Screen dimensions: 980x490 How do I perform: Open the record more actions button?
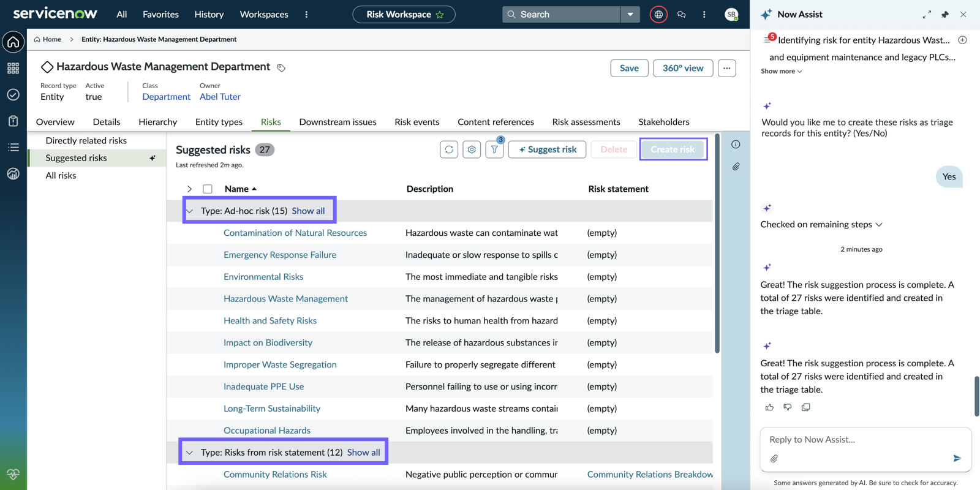(727, 68)
